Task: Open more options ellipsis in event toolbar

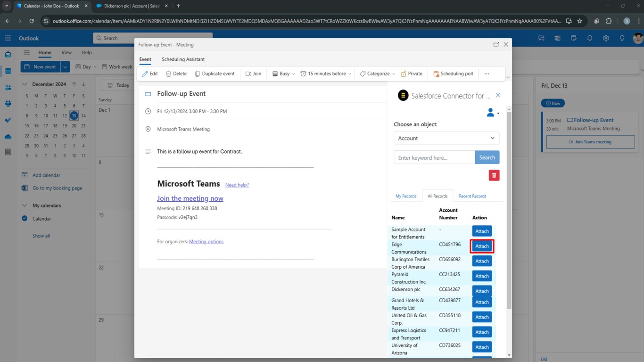Action: tap(487, 74)
